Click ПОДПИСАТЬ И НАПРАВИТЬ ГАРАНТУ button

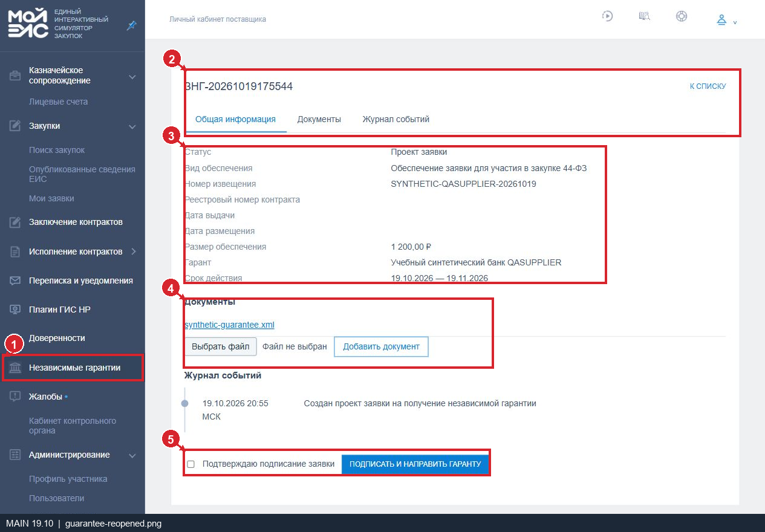tap(415, 464)
